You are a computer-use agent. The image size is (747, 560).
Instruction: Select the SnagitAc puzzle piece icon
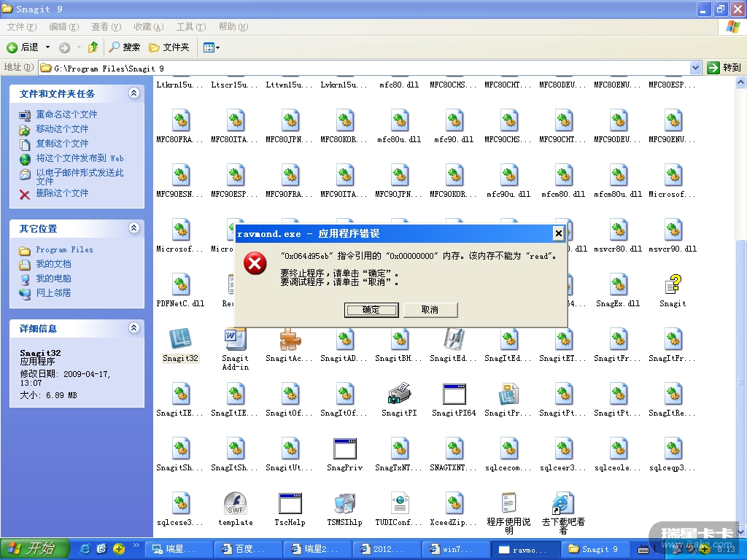coord(290,339)
